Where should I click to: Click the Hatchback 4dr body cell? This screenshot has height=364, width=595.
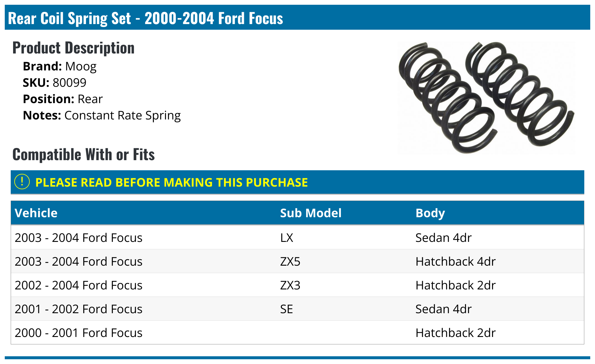[x=455, y=261]
